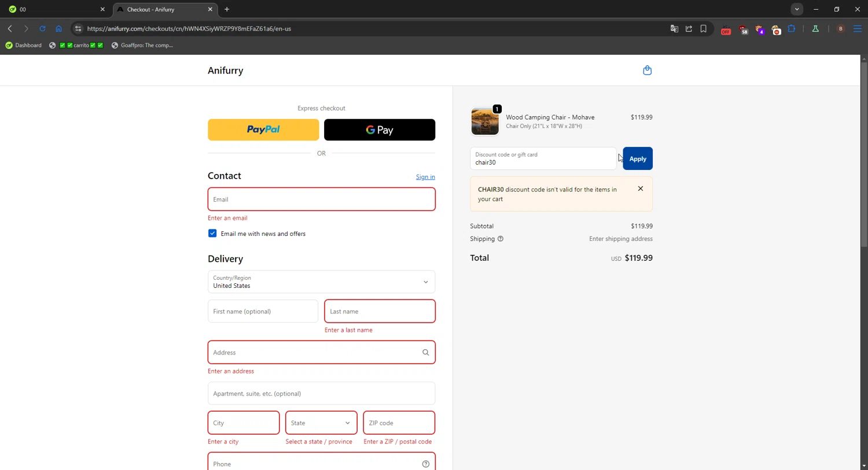
Task: Click the Shipping info question icon
Action: point(501,239)
